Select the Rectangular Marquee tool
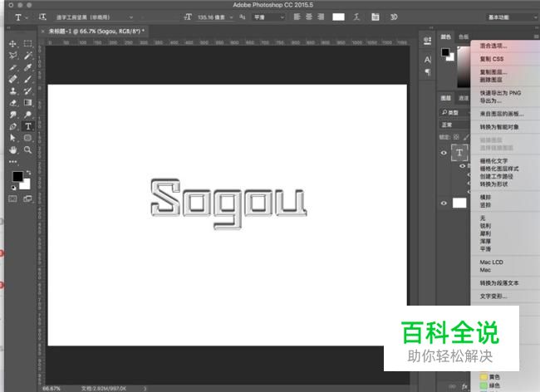 [28, 43]
